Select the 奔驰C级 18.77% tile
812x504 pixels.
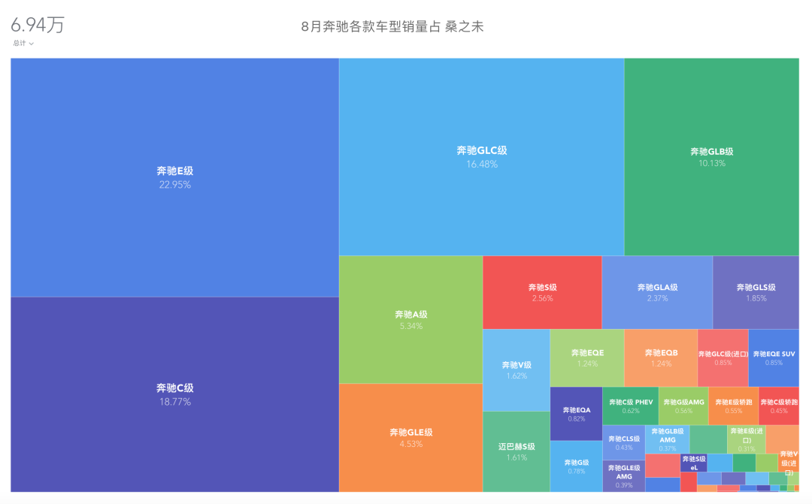[174, 394]
